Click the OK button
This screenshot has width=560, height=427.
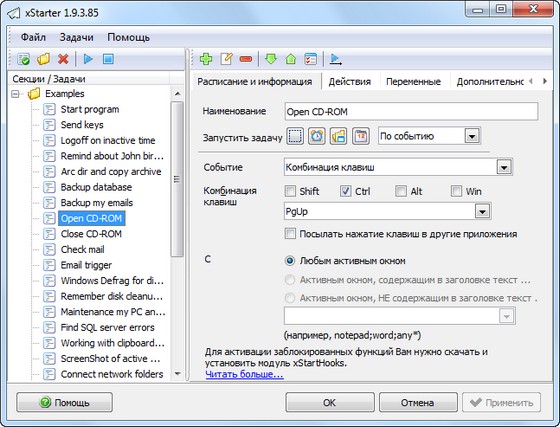tap(330, 402)
